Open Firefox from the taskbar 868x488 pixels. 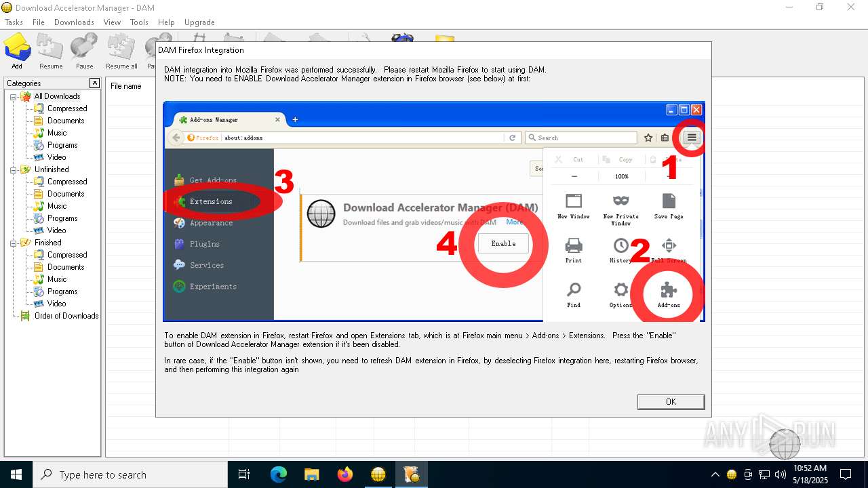point(345,474)
